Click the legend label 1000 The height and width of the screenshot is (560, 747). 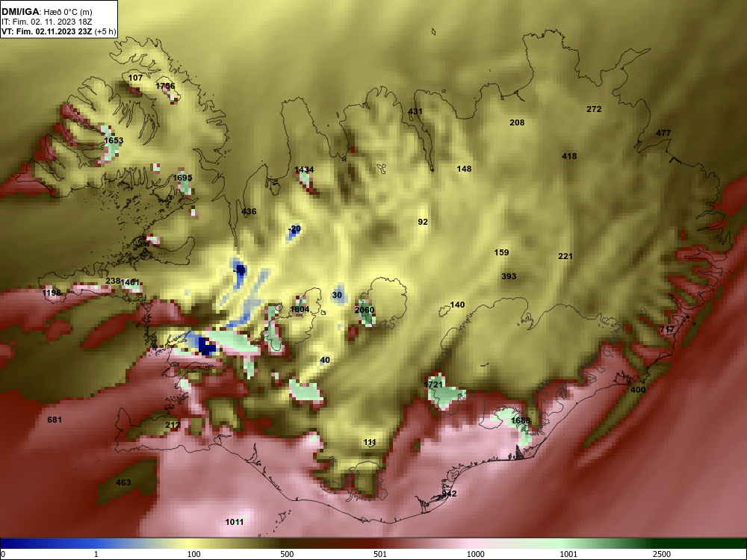[475, 554]
